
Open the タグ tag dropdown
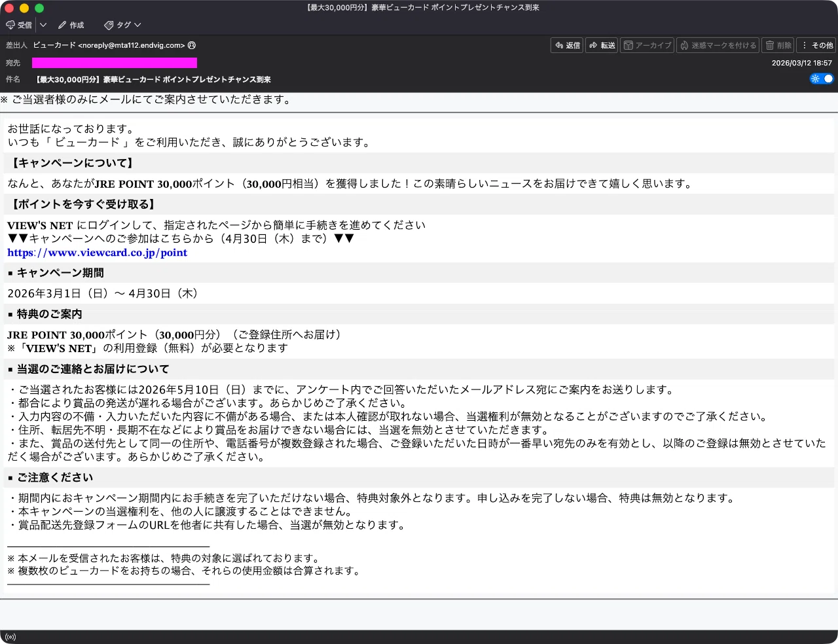point(122,25)
